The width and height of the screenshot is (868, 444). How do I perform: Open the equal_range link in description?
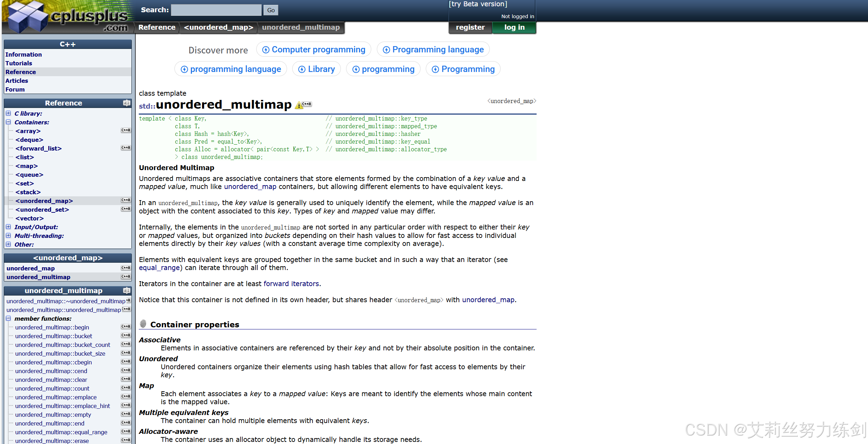(x=159, y=268)
